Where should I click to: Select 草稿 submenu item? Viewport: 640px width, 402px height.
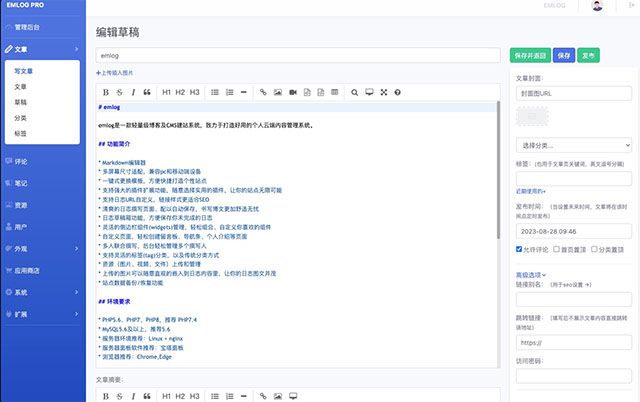(20, 102)
